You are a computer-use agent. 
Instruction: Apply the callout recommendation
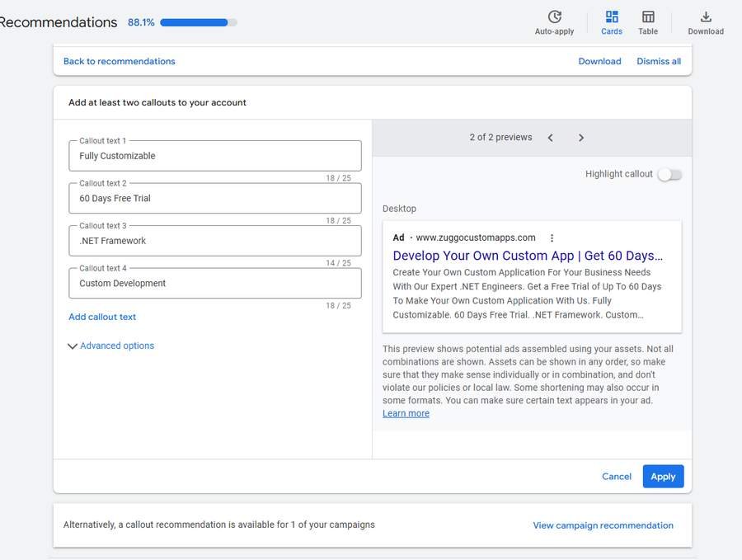(663, 476)
